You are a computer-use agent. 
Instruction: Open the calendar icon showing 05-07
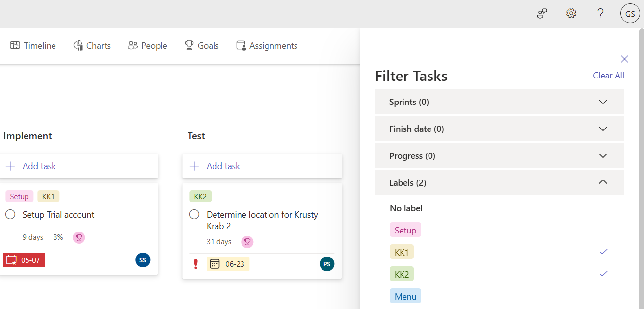click(24, 260)
